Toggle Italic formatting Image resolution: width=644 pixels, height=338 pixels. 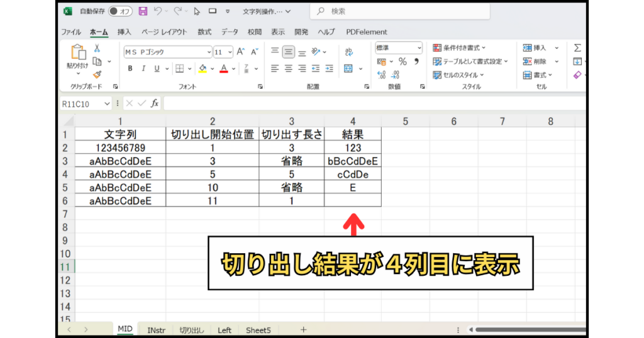[144, 68]
